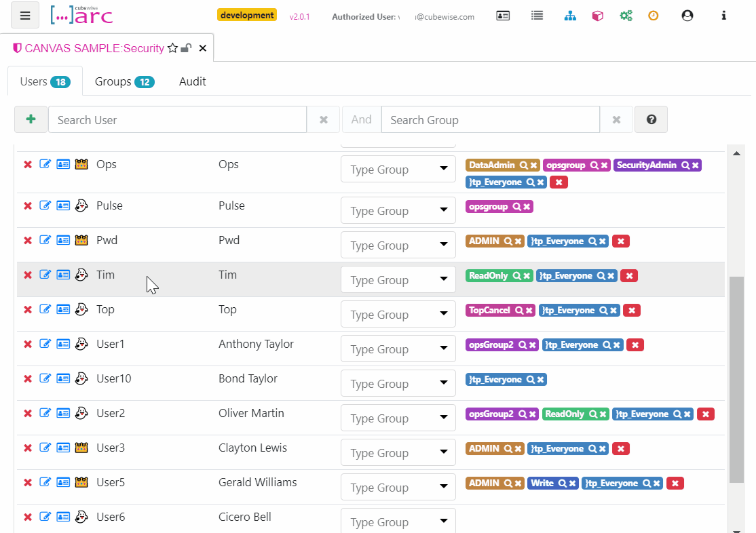Toggle favorite star on Security tab

tap(172, 48)
